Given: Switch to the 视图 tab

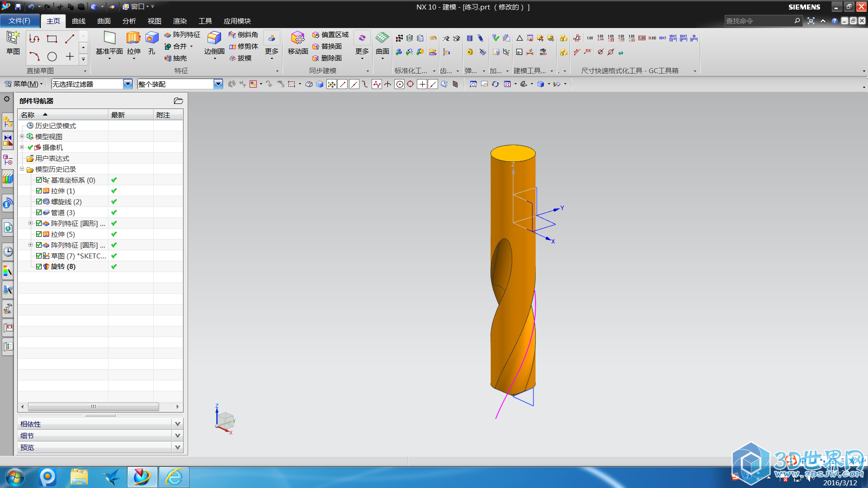Looking at the screenshot, I should coord(155,21).
